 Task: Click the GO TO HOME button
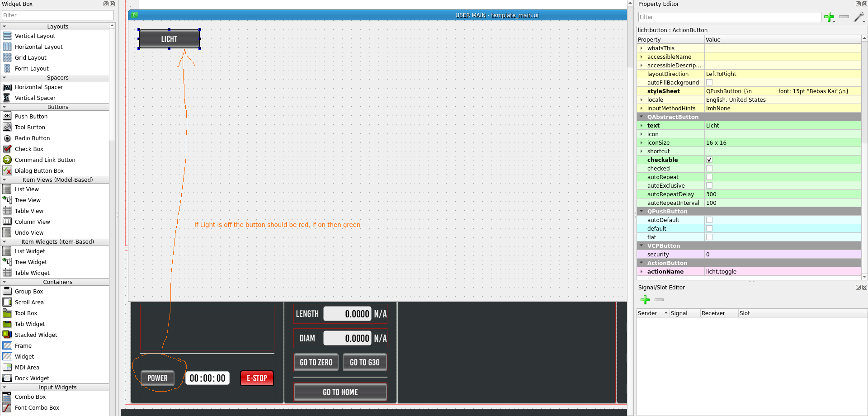[340, 392]
